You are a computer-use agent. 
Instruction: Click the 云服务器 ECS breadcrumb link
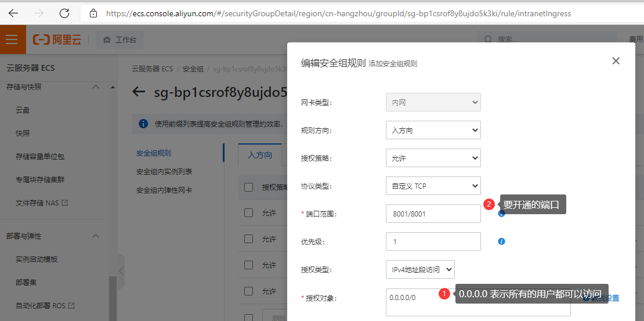coord(153,68)
